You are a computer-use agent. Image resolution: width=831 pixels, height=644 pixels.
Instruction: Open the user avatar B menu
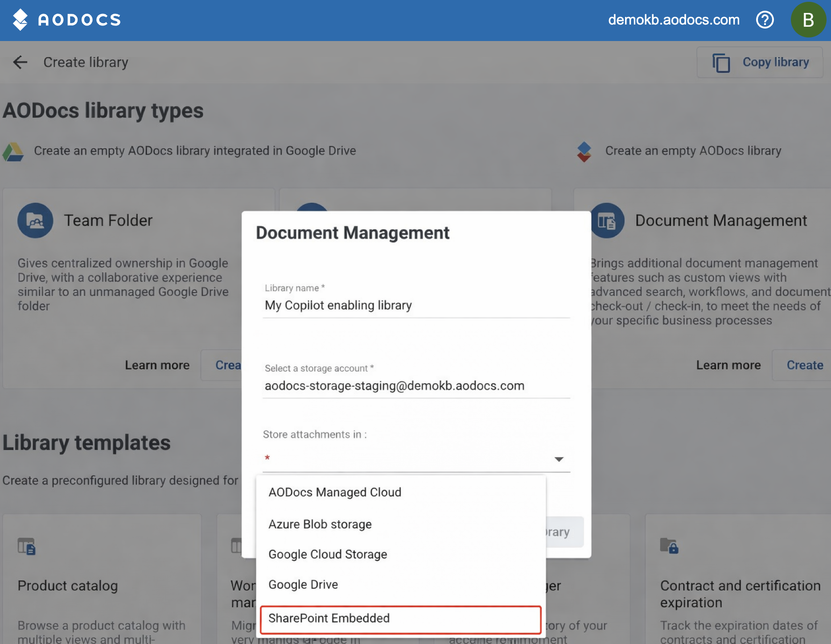tap(808, 20)
